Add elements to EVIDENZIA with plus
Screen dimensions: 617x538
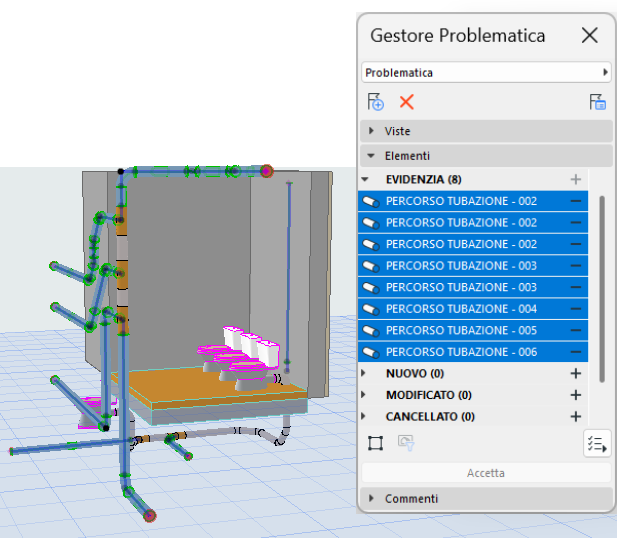[x=576, y=179]
